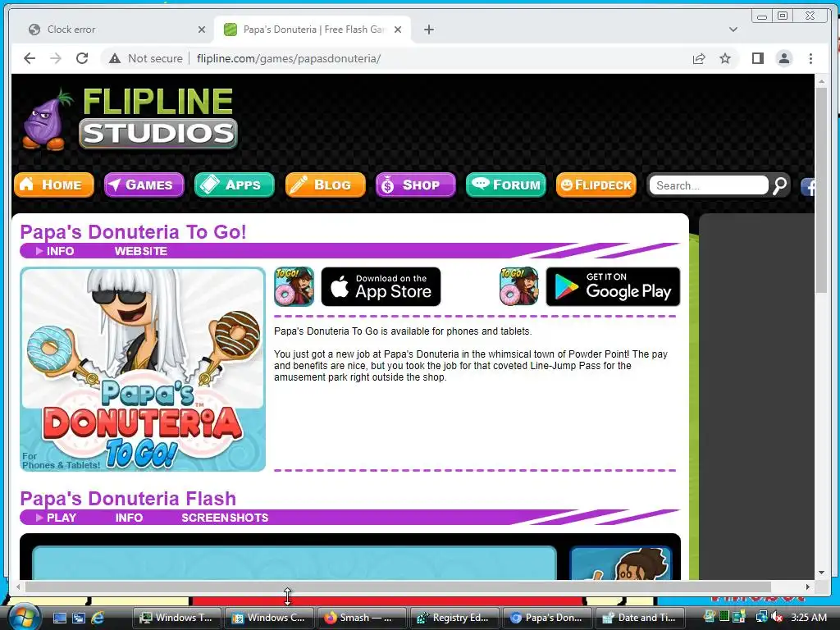Close the Papa's Donuteria tab
The height and width of the screenshot is (630, 840).
tap(398, 30)
